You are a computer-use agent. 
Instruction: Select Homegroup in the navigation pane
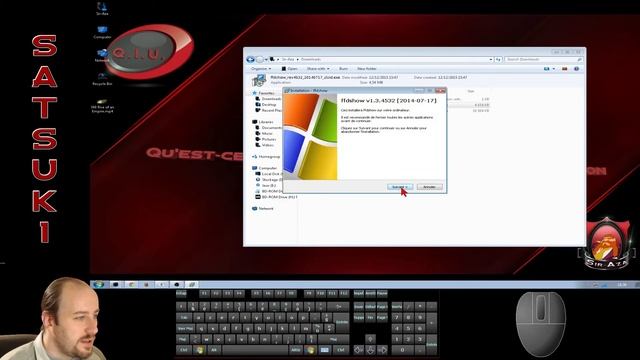pyautogui.click(x=267, y=157)
